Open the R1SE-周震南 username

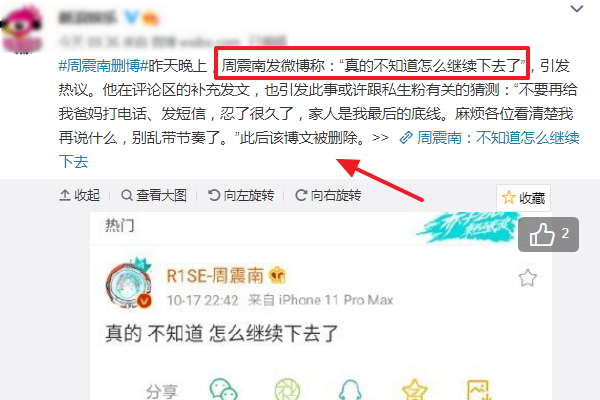215,276
